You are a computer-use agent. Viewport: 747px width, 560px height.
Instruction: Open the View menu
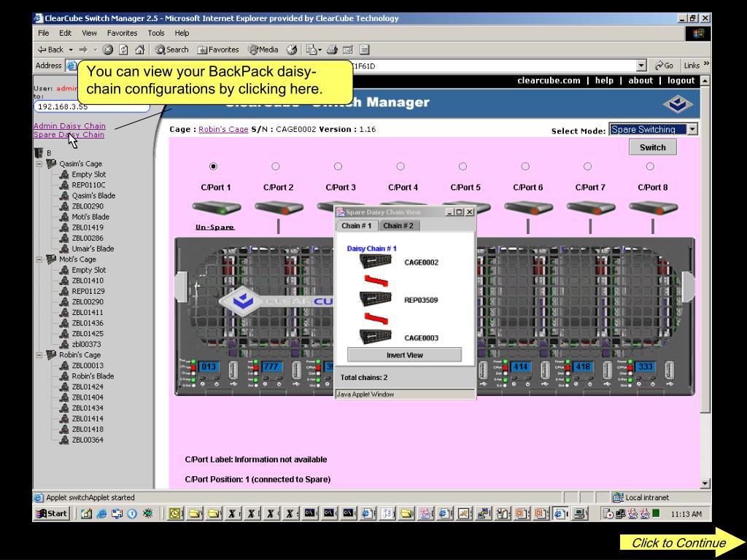89,33
